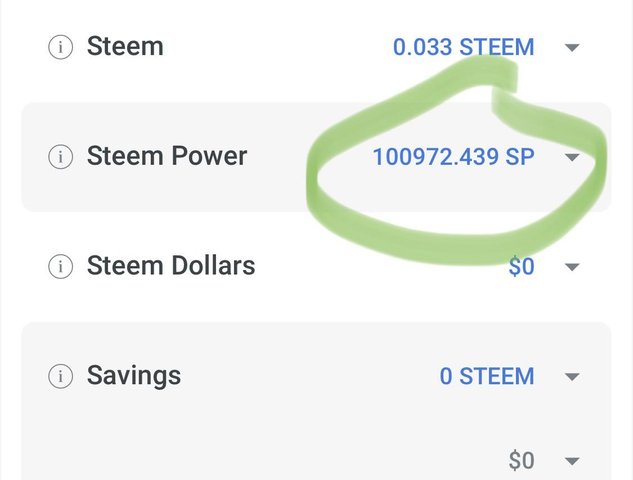Click the Steem Dollars label
Viewport: 633px width, 480px height.
[x=171, y=266]
